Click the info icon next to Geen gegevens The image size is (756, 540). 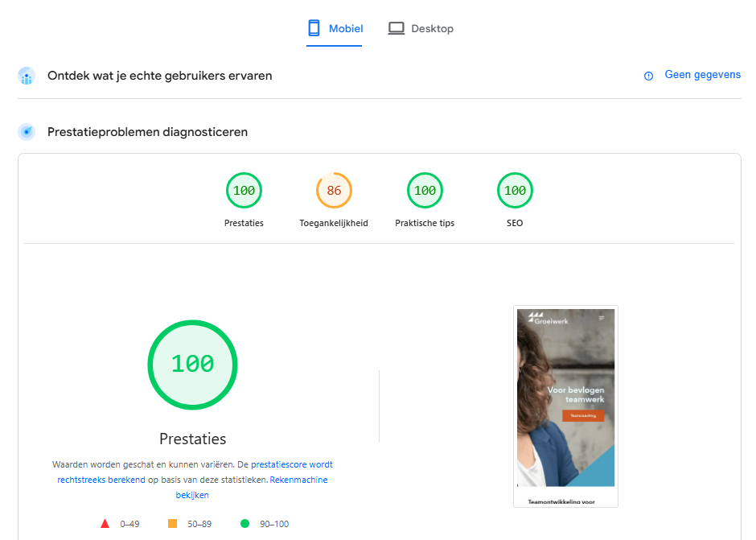648,76
